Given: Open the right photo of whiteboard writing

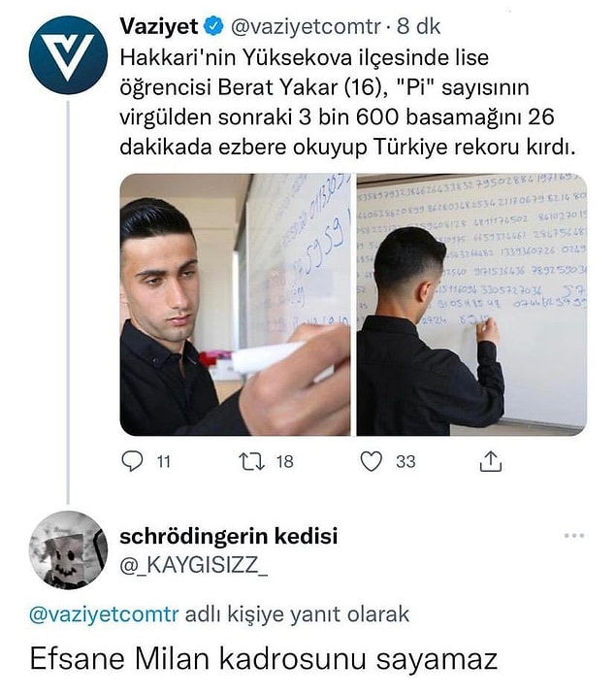Looking at the screenshot, I should [x=471, y=305].
